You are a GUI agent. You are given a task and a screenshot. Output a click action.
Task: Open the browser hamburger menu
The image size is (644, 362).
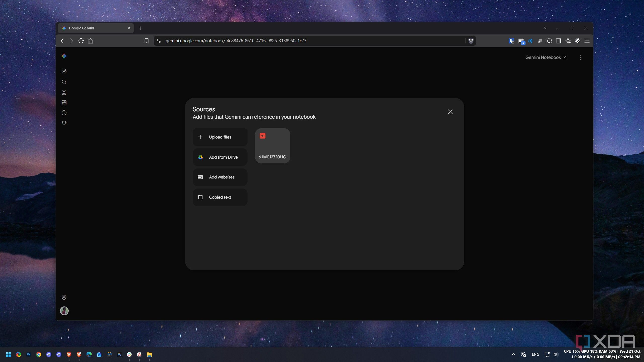(x=587, y=41)
